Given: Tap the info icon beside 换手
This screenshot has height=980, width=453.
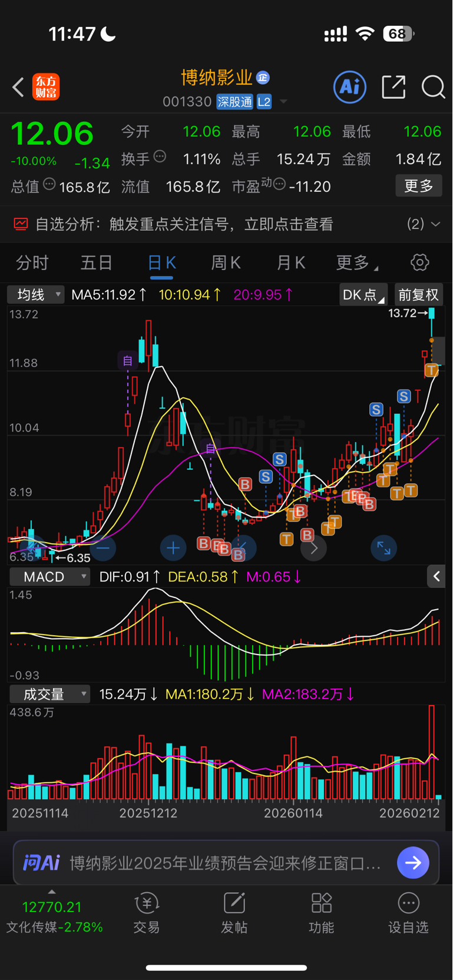Looking at the screenshot, I should tap(160, 157).
